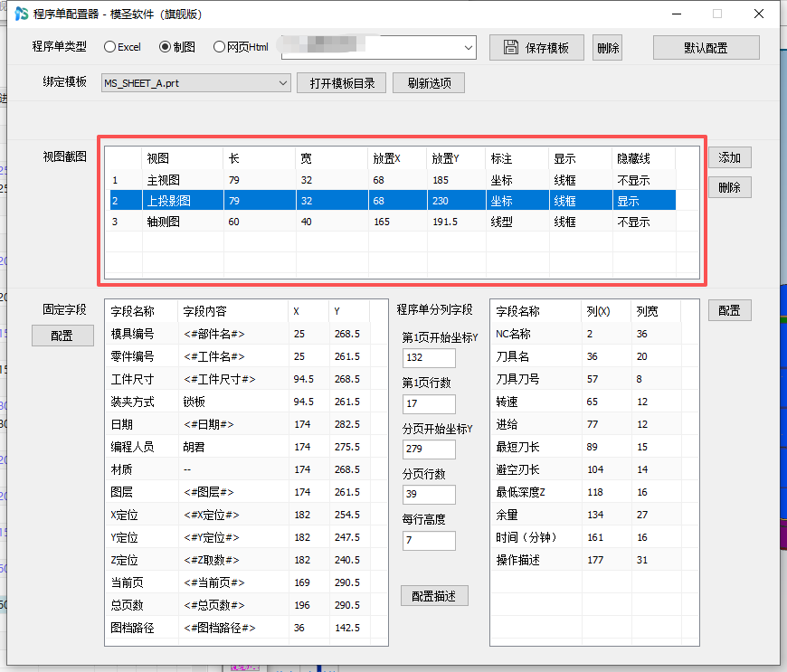Select the 主视图 row
787x672 pixels.
(x=393, y=180)
